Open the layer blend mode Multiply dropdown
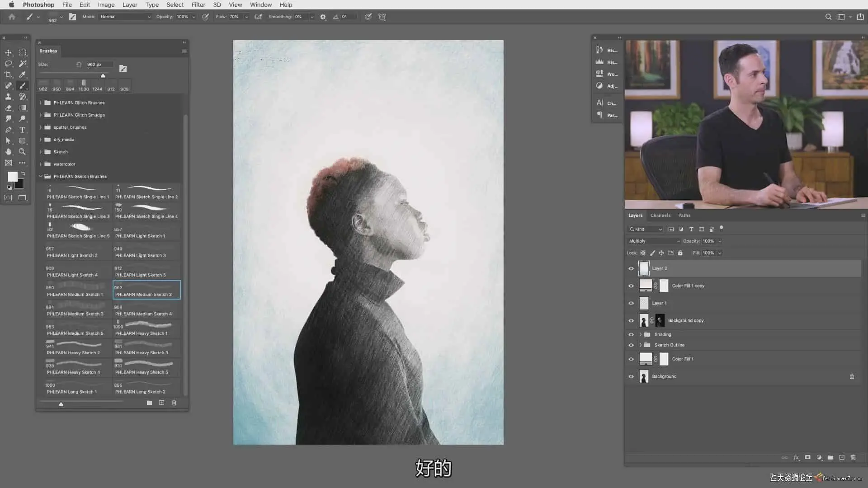868x488 pixels. pyautogui.click(x=654, y=241)
